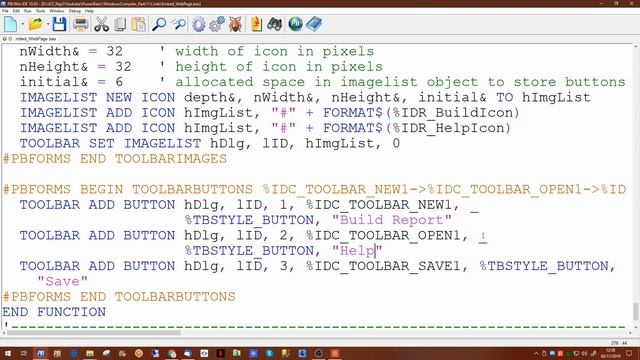
Task: Paste clipboard with the Paste icon
Action: [x=139, y=24]
